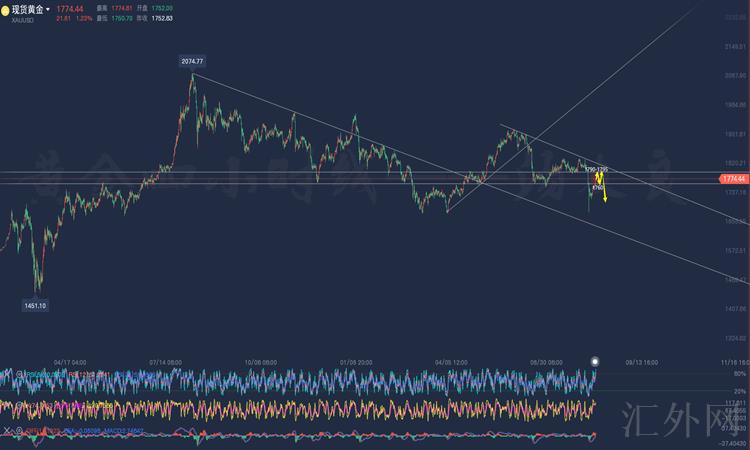This screenshot has height=450, width=750.
Task: Click the white circle marker on the time axis
Action: coord(595,362)
